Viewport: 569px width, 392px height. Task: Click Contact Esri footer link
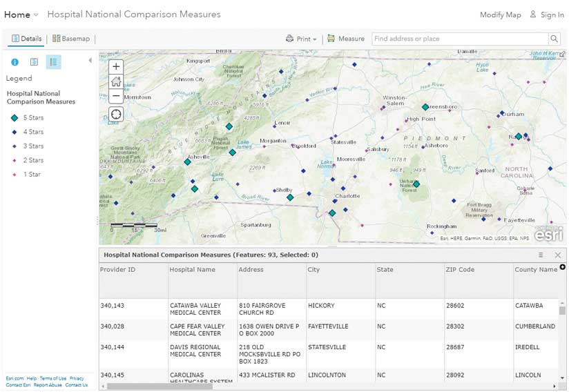coord(18,384)
